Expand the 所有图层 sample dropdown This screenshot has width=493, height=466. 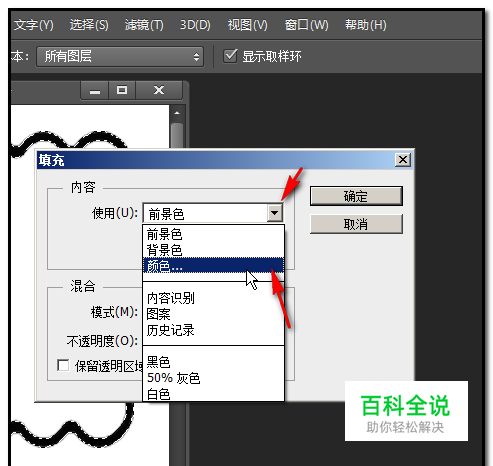(x=120, y=56)
